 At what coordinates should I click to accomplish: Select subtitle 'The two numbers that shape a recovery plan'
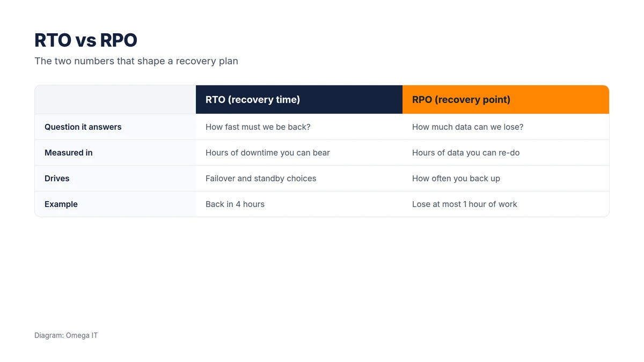tap(136, 61)
